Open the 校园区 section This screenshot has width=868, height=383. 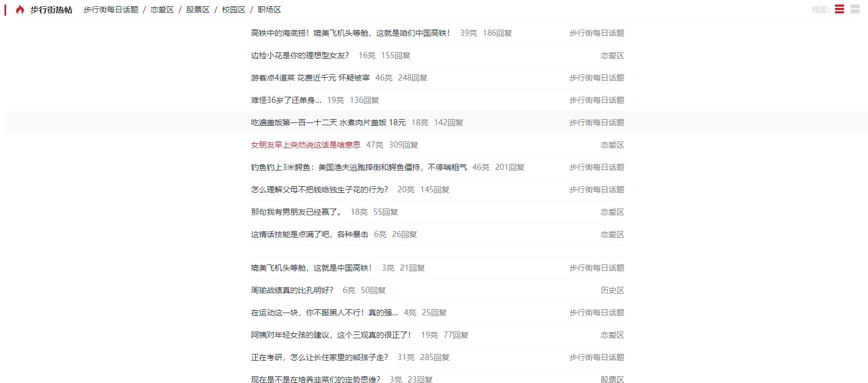tap(235, 10)
